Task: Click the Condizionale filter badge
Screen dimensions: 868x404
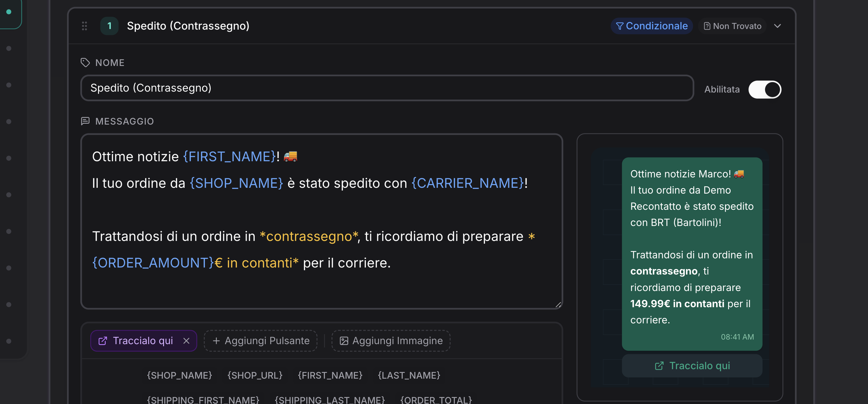Action: click(x=651, y=26)
